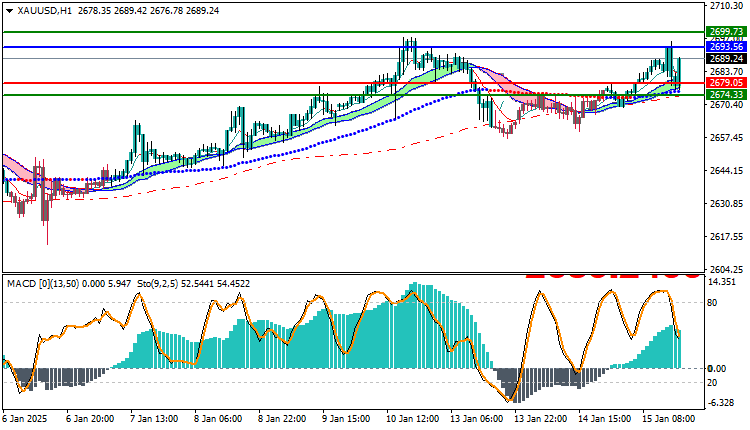Click the 14.351 indicator scale value

(x=722, y=282)
